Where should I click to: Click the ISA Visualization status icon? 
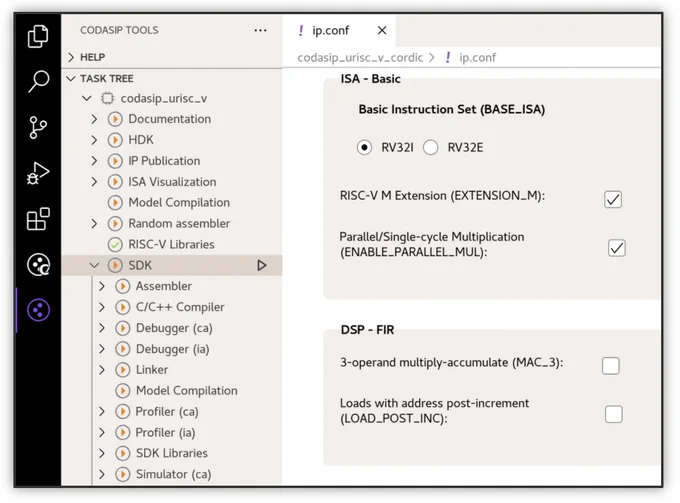click(x=115, y=182)
